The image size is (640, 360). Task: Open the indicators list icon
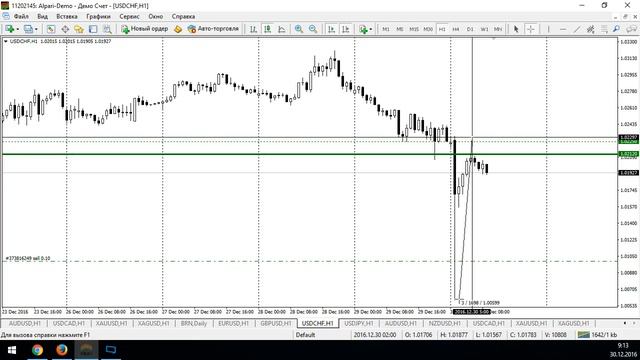[363, 29]
